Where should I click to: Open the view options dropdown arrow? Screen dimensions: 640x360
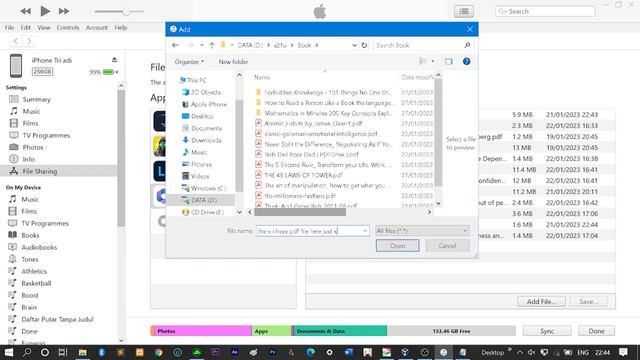pyautogui.click(x=433, y=61)
